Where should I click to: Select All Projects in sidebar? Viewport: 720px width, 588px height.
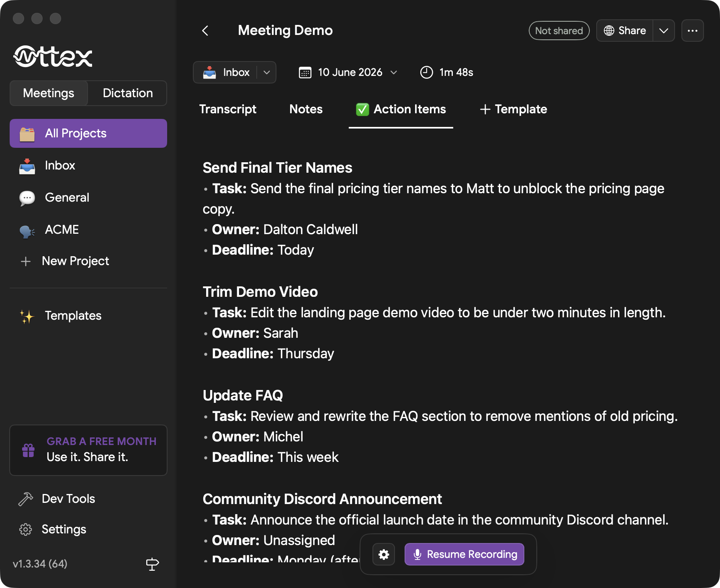[x=88, y=133]
